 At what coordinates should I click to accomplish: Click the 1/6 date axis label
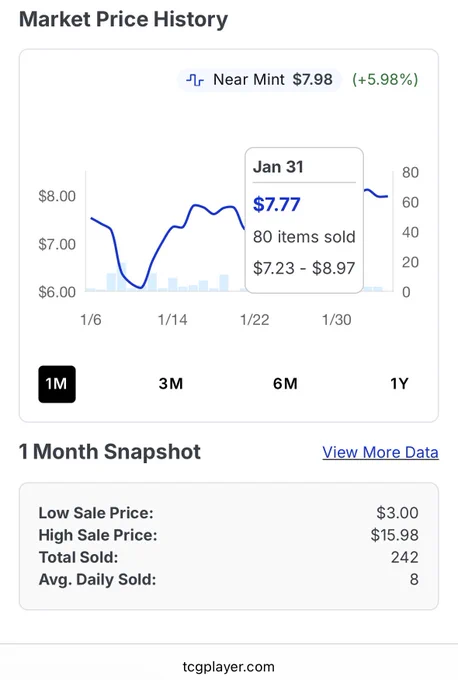(x=91, y=320)
